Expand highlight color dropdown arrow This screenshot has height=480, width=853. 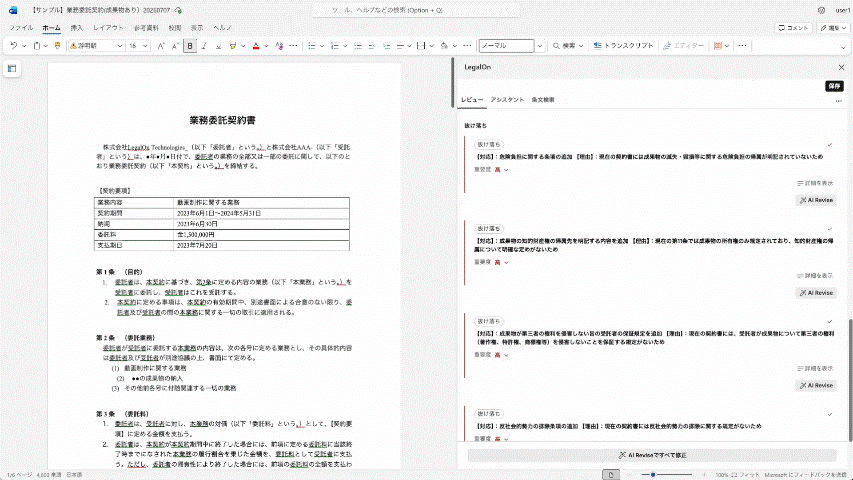[x=243, y=46]
